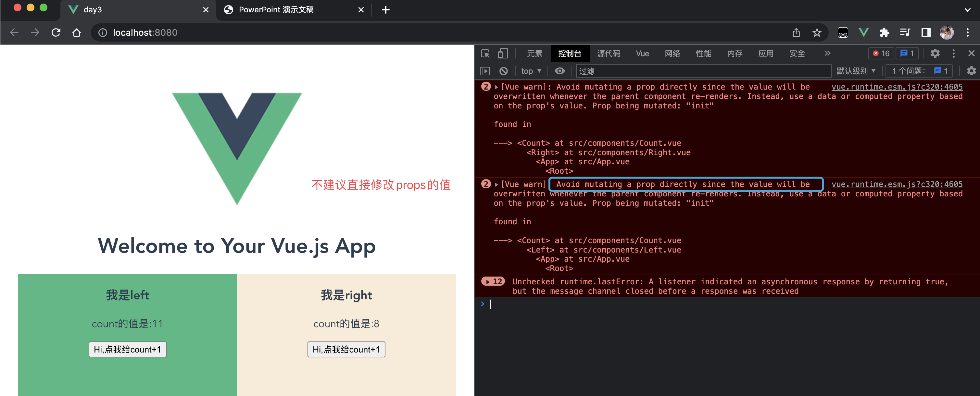Switch to the Vue DevTools tab
The width and height of the screenshot is (980, 396).
(x=642, y=54)
